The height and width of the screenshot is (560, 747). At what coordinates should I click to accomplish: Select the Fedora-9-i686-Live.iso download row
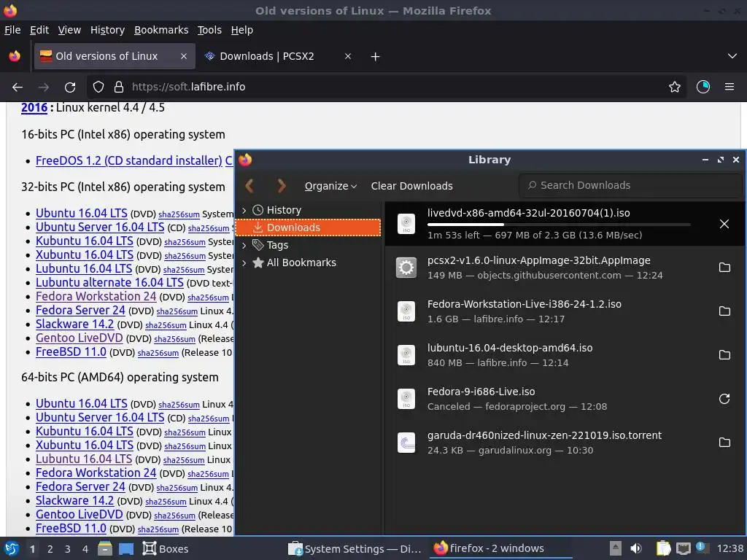pos(565,399)
